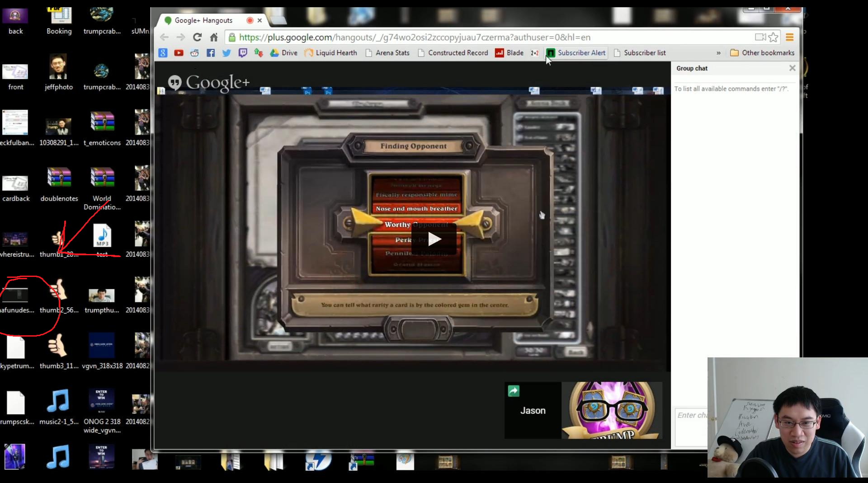868x483 pixels.
Task: Close the Google+ Hangouts tab
Action: [260, 20]
